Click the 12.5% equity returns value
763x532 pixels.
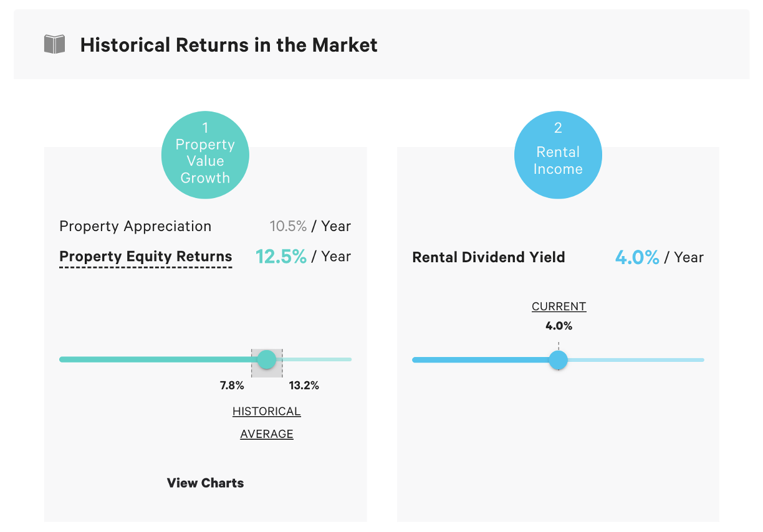coord(281,257)
